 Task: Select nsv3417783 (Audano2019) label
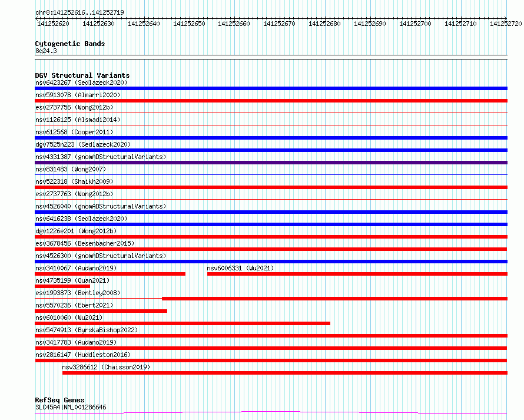(76, 342)
